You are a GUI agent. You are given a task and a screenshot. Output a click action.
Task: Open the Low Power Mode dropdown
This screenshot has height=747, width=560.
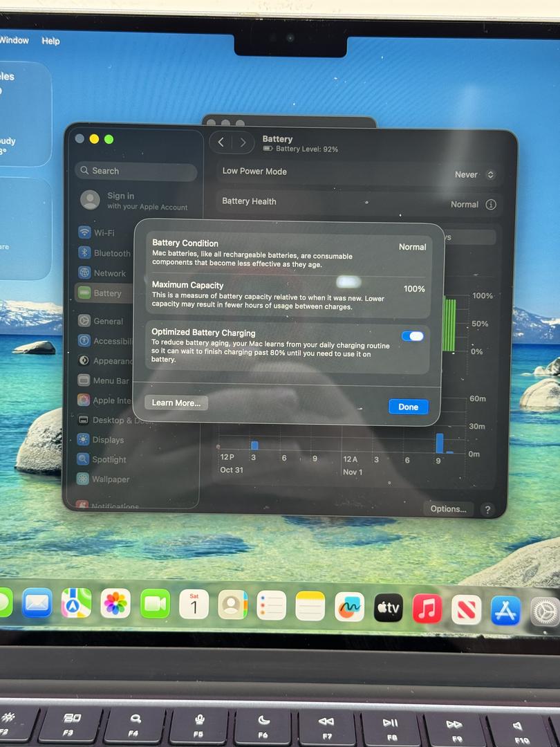475,175
